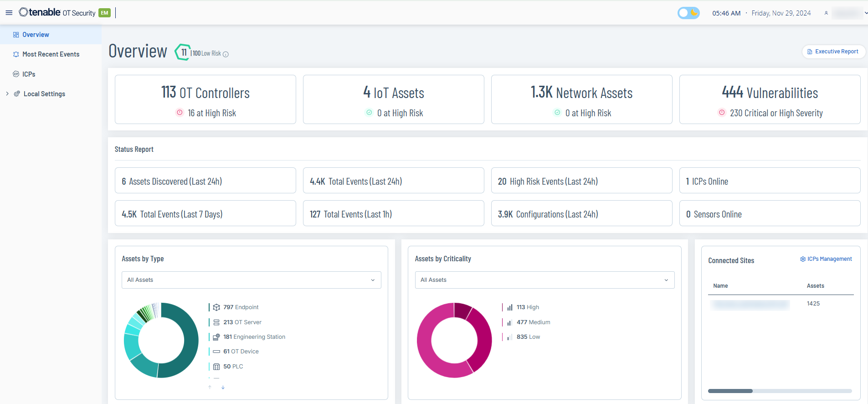The width and height of the screenshot is (868, 404).
Task: Click the user profile icon
Action: (826, 13)
